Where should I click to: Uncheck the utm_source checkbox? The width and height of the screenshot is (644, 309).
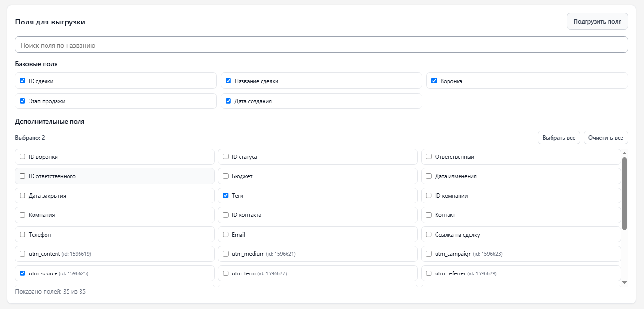click(23, 273)
